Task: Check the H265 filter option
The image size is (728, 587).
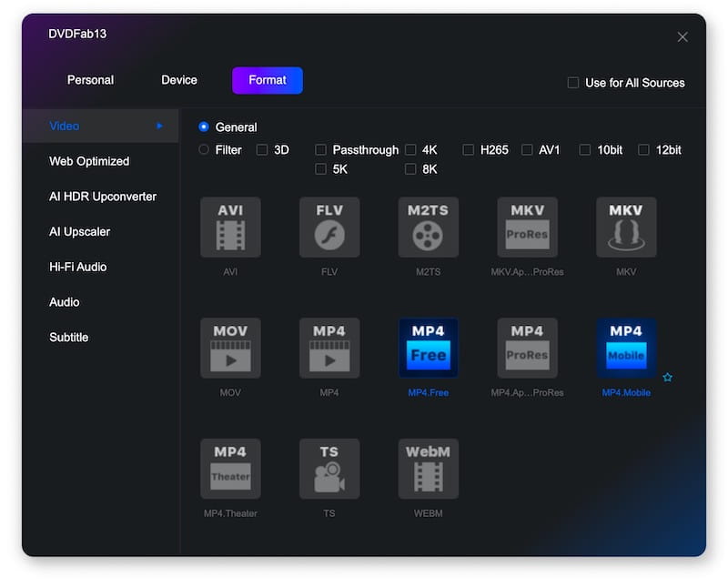Action: click(x=468, y=149)
